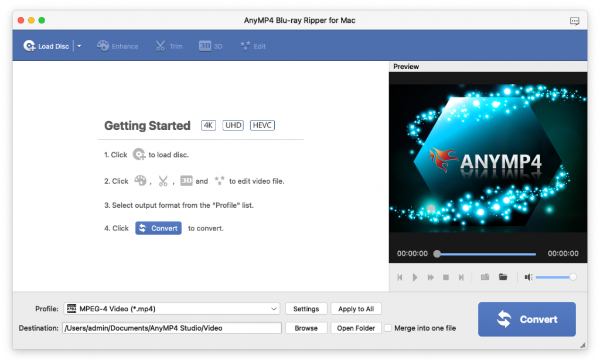
Task: Adjust the volume slider
Action: pos(555,277)
